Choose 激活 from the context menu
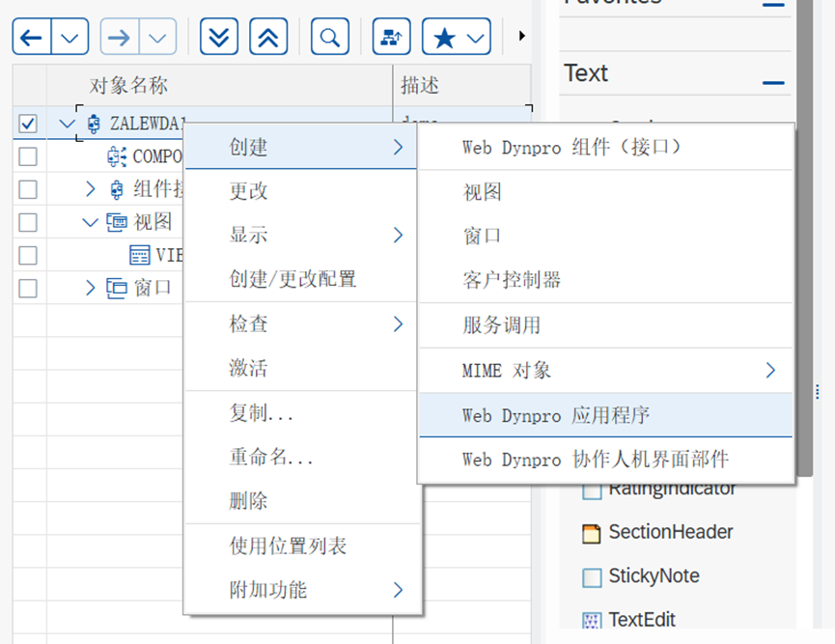This screenshot has height=644, width=835. [x=300, y=368]
